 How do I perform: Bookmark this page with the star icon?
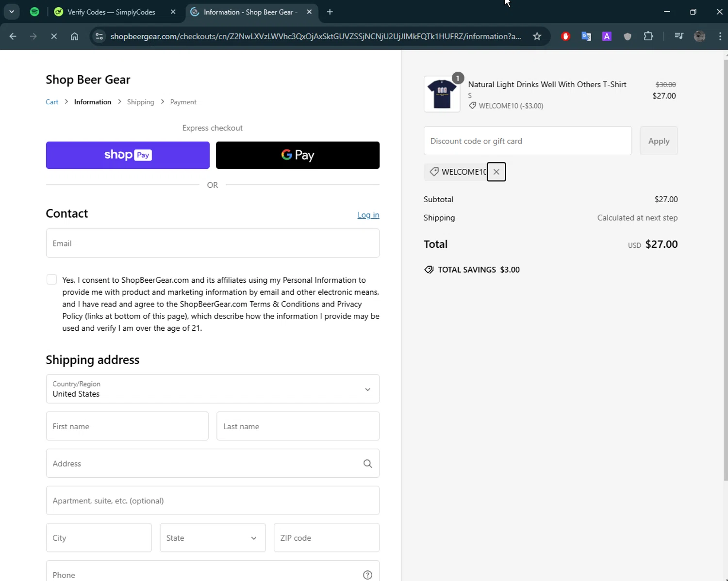(537, 36)
